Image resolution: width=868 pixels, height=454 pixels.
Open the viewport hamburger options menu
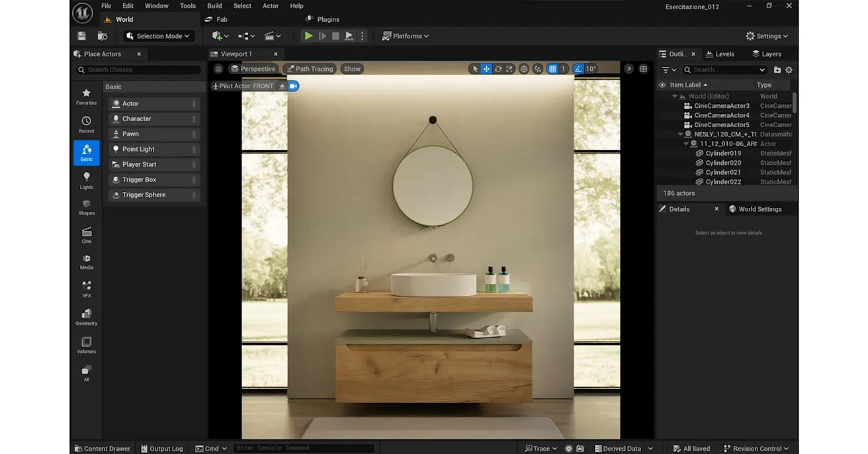218,69
